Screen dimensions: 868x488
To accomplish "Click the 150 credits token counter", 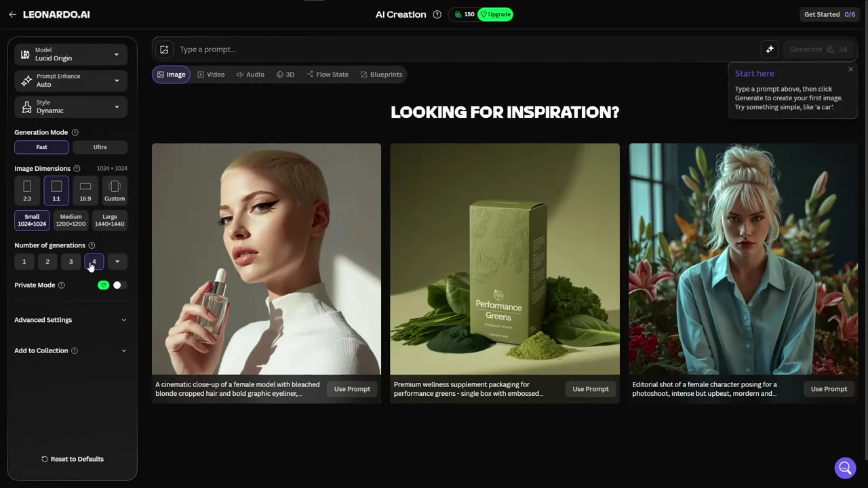I will 465,14.
